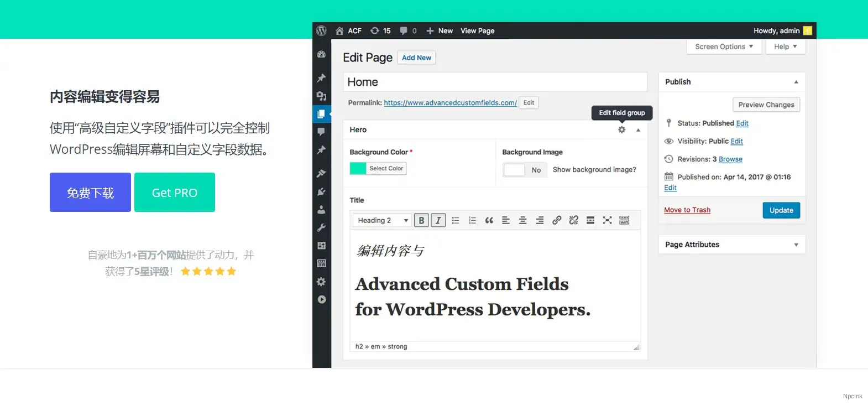Open the Users person sidebar icon

pos(321,210)
